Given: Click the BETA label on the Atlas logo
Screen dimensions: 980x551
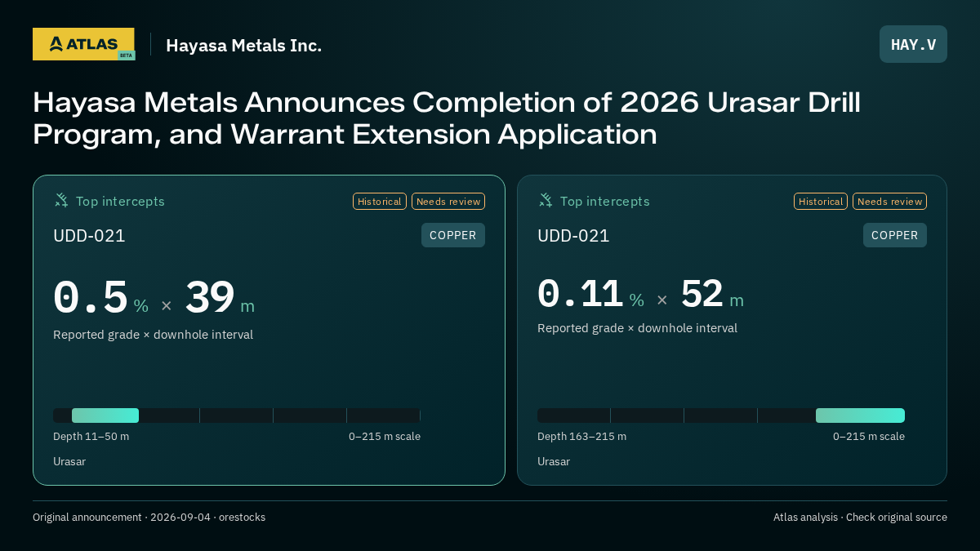Looking at the screenshot, I should [x=126, y=56].
